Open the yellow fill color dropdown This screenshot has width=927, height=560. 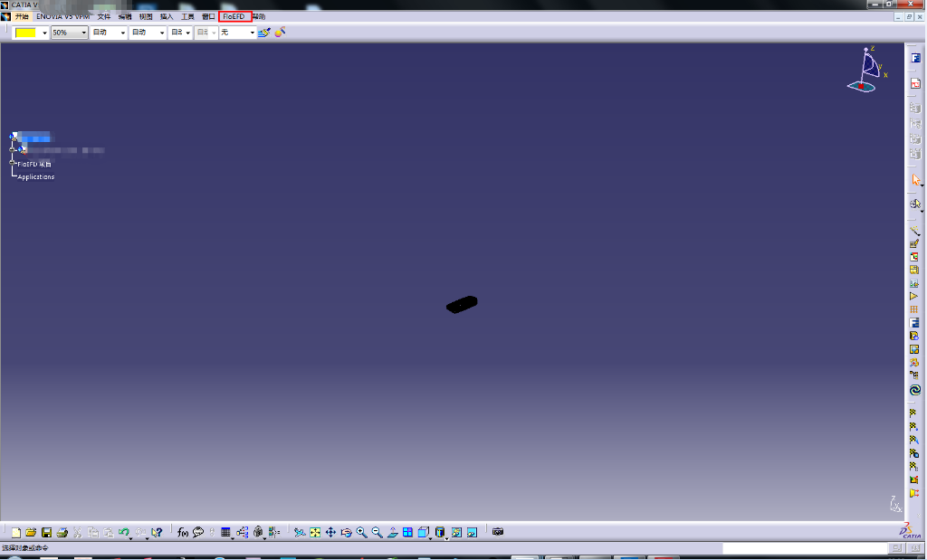coord(44,33)
